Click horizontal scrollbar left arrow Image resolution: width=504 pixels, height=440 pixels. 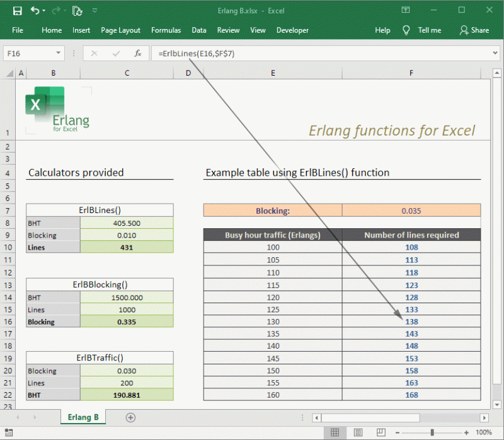(316, 418)
